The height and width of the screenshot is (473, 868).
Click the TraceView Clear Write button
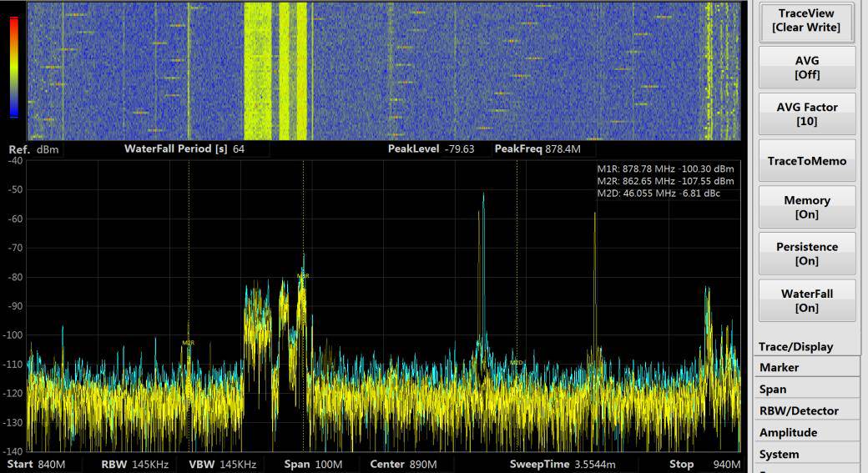click(x=806, y=21)
